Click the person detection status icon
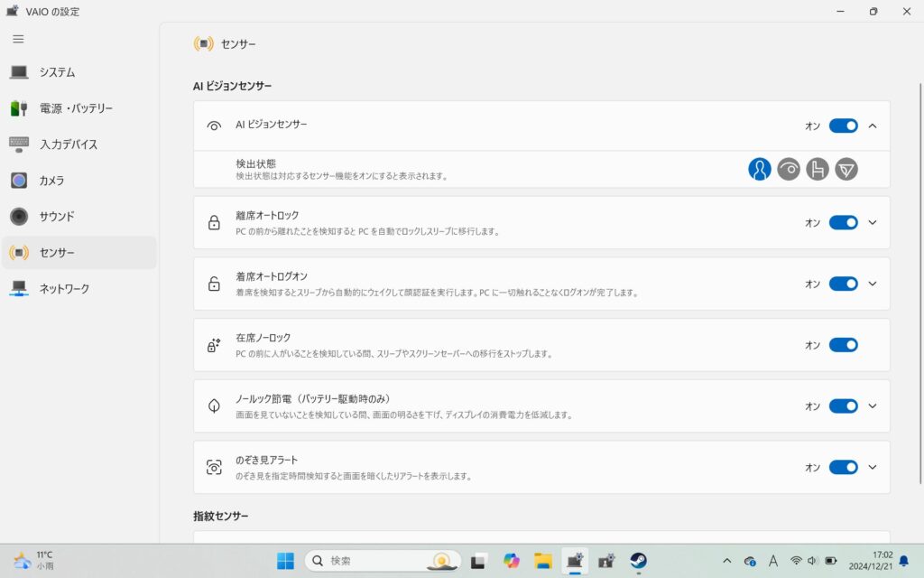 pos(760,169)
